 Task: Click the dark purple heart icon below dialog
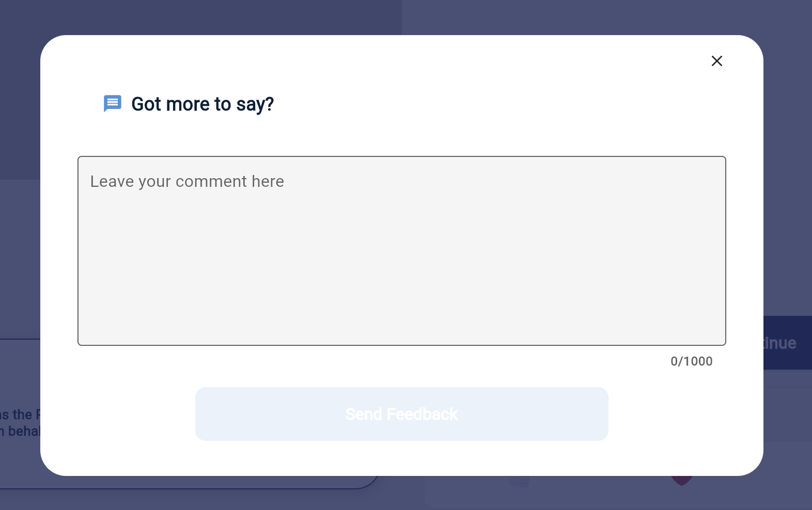pos(681,481)
